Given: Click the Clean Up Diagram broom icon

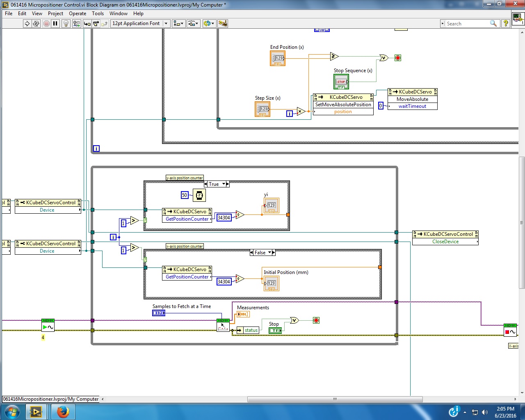Looking at the screenshot, I should pos(223,23).
